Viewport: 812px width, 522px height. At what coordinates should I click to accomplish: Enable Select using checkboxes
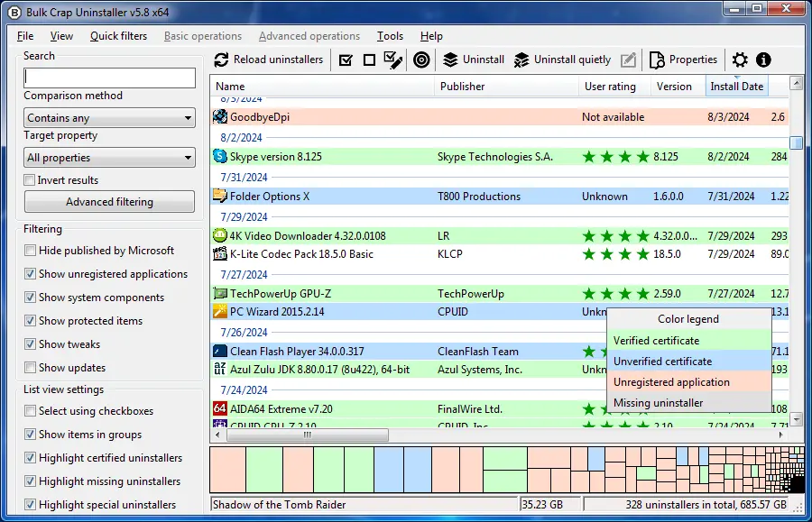30,411
